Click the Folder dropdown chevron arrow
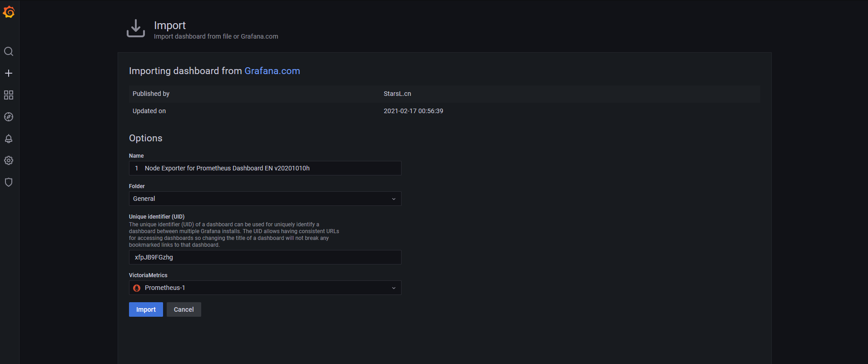Screen dimensions: 868x364 [x=394, y=199]
